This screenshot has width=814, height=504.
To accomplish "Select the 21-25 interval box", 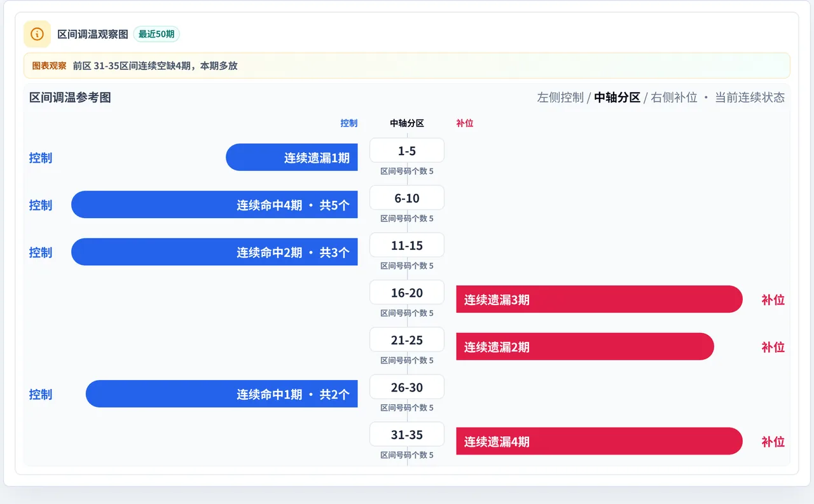I will [x=407, y=340].
